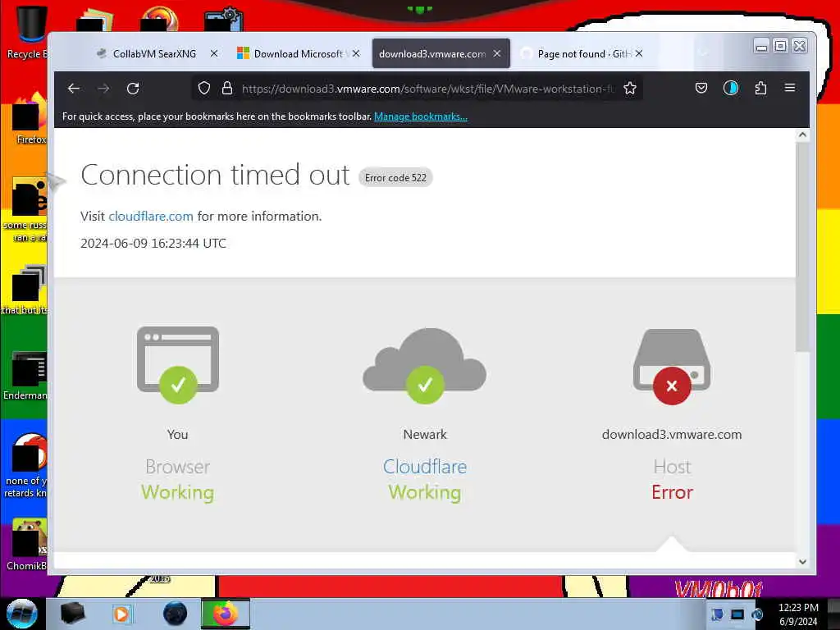Open the Pocket save icon in toolbar
The image size is (840, 630).
pos(701,89)
